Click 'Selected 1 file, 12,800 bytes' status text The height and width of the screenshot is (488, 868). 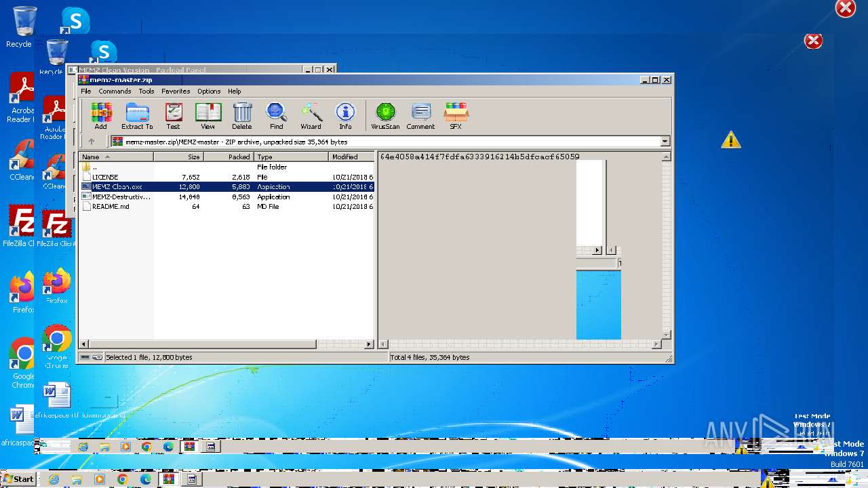[x=149, y=357]
